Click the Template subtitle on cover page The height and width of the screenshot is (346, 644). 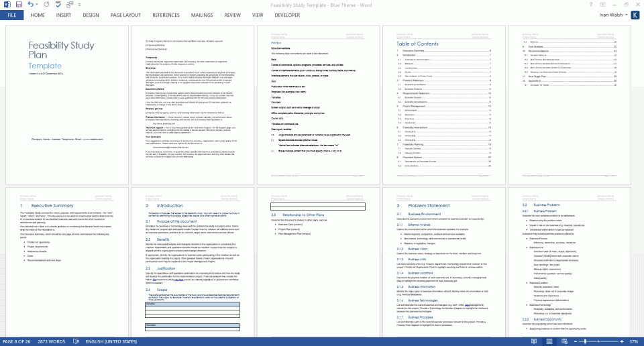click(x=45, y=66)
